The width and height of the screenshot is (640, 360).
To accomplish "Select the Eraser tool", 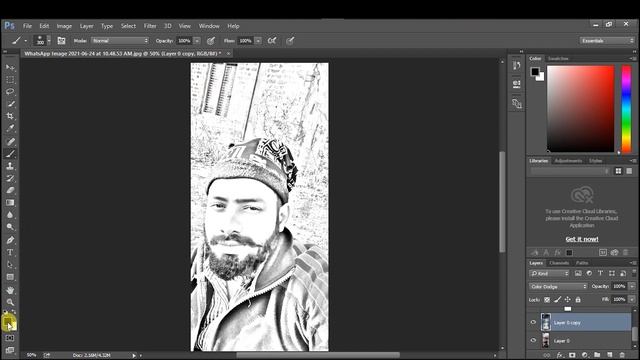I will 10,190.
